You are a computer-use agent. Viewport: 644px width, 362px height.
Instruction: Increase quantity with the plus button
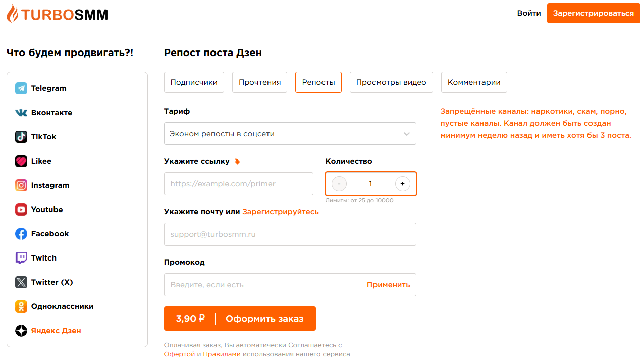402,184
